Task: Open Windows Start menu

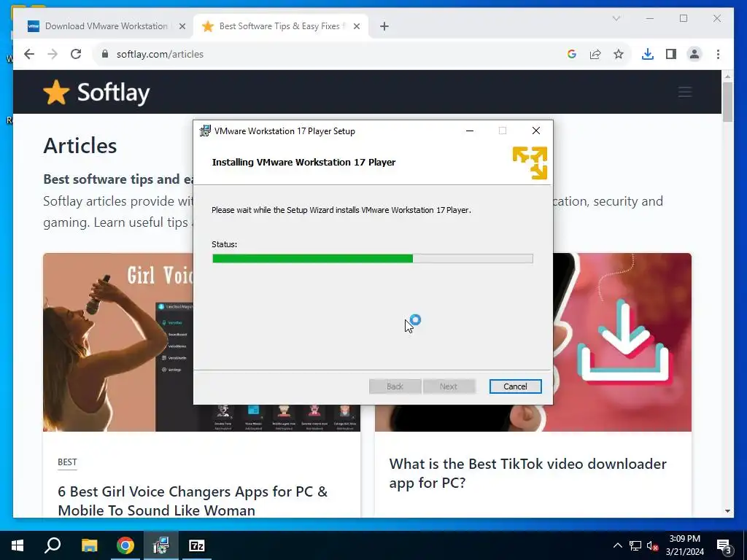Action: [18, 545]
